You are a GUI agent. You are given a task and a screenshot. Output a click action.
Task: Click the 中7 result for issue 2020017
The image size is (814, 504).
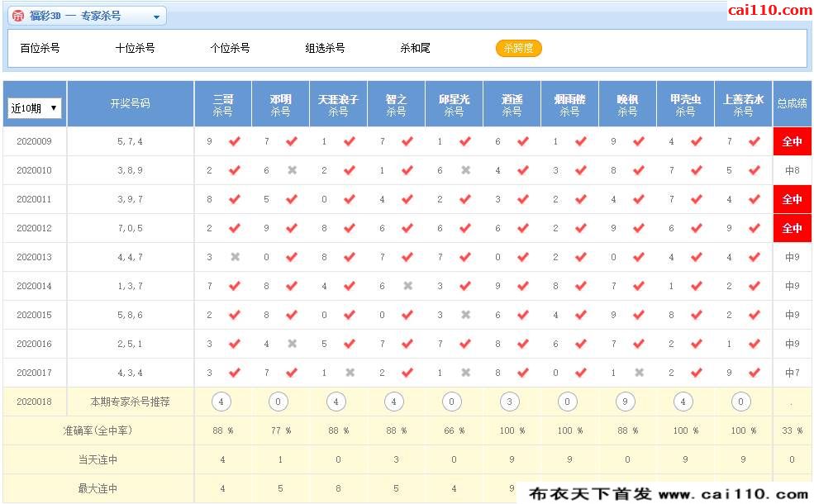[793, 373]
